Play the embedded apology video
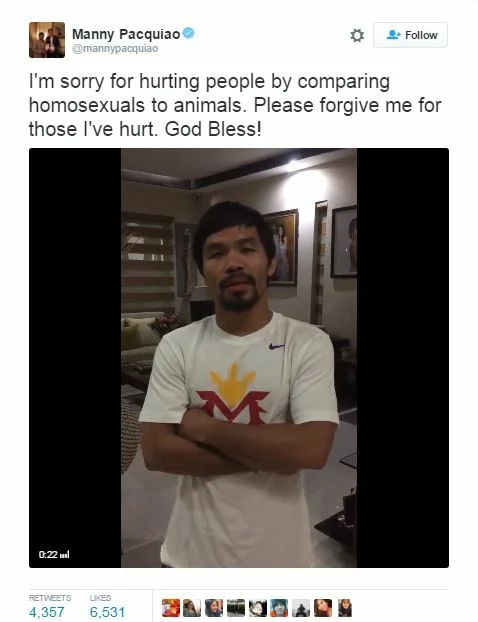Viewport: 478px width, 622px height. pos(239,358)
